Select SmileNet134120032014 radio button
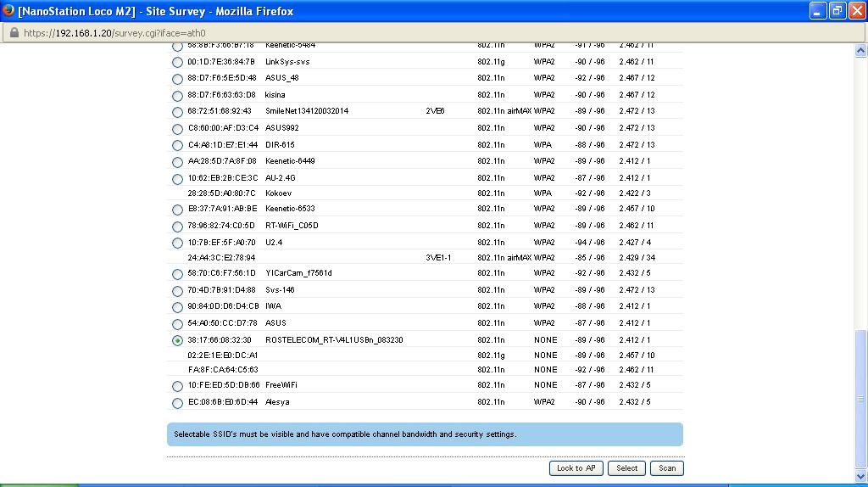This screenshot has width=868, height=487. coord(177,113)
